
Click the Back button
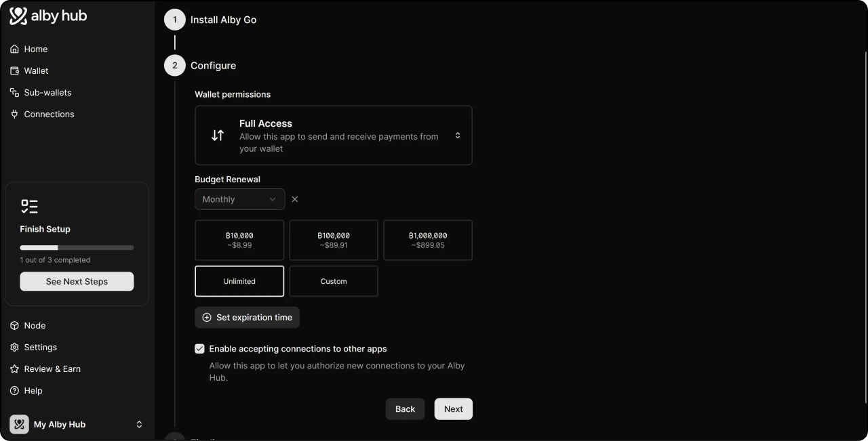click(405, 409)
